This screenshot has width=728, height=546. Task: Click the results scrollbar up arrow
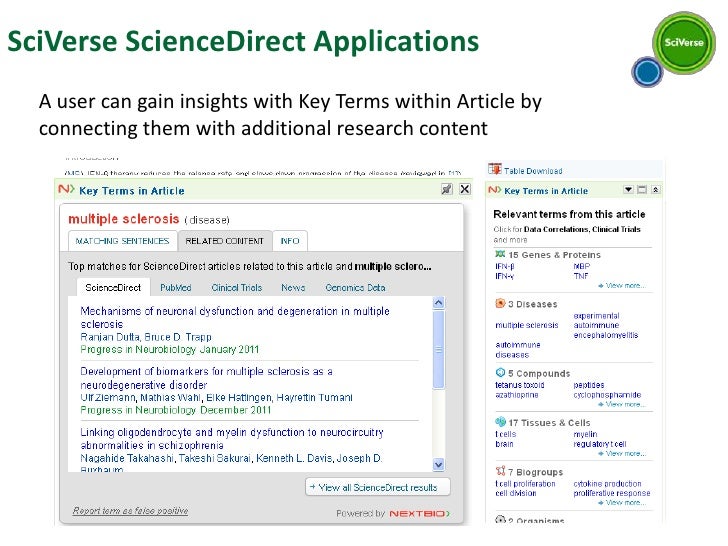438,303
